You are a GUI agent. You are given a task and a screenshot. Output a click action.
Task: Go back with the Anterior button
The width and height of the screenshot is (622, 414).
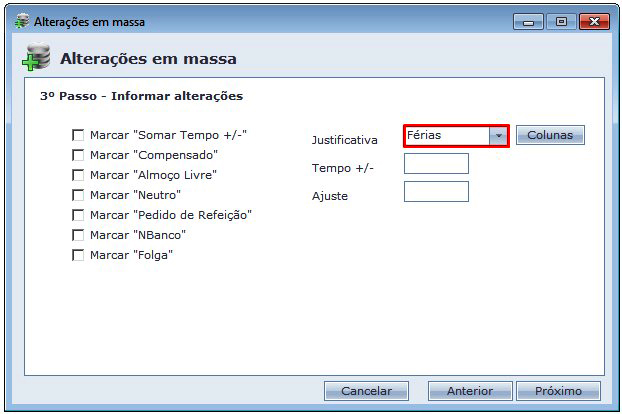[x=470, y=391]
